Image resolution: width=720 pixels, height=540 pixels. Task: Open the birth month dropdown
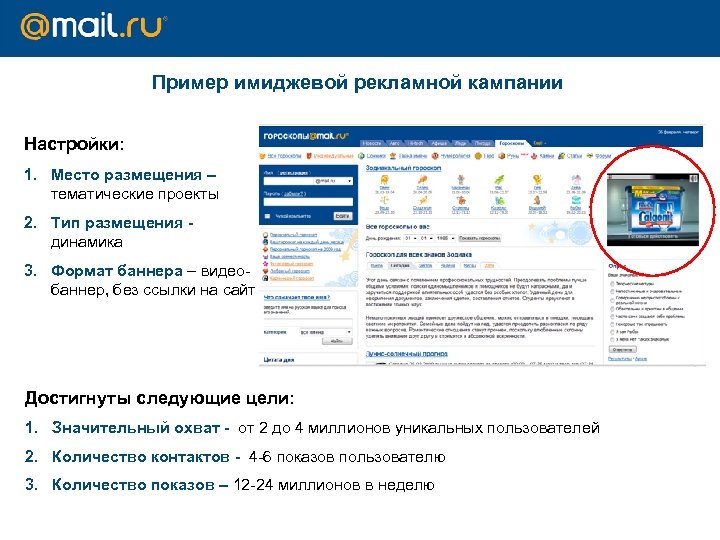pyautogui.click(x=426, y=238)
